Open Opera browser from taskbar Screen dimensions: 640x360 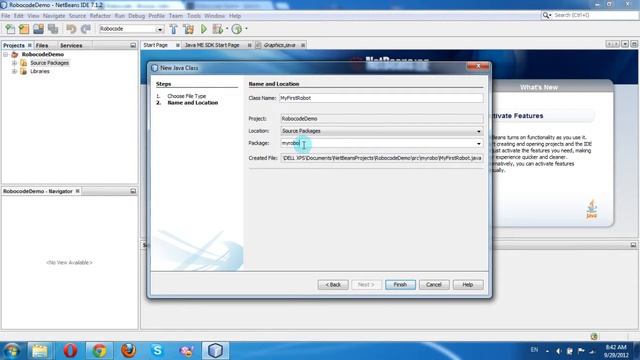pos(70,351)
